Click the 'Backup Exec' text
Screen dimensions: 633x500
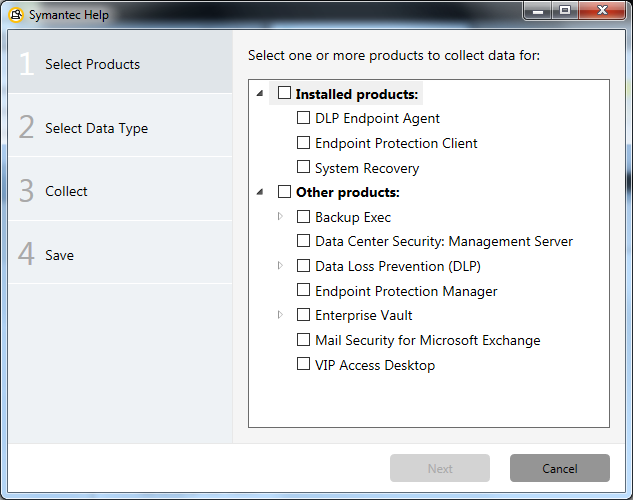click(x=353, y=218)
